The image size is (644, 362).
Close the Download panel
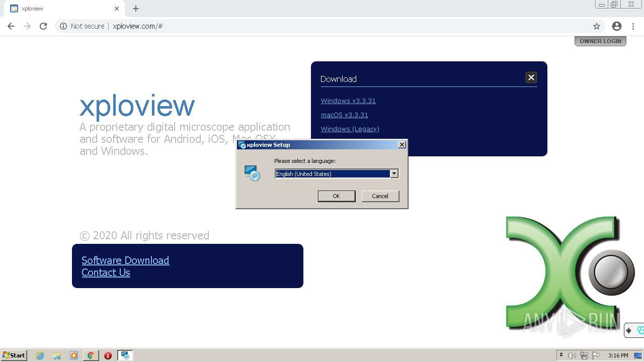(531, 77)
